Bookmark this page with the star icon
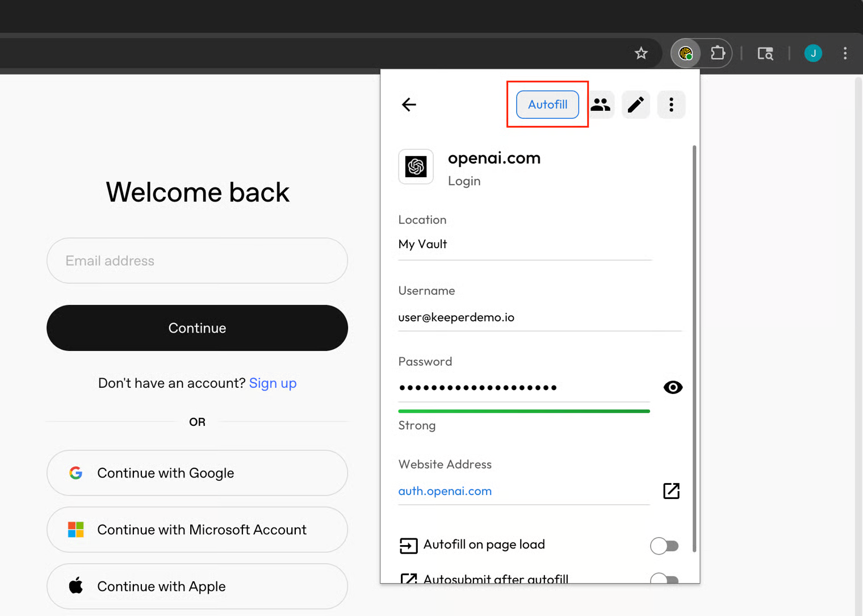The width and height of the screenshot is (863, 616). click(x=641, y=53)
